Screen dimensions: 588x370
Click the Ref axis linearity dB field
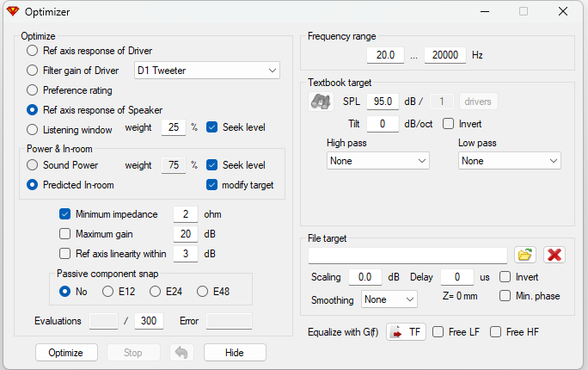click(x=186, y=254)
